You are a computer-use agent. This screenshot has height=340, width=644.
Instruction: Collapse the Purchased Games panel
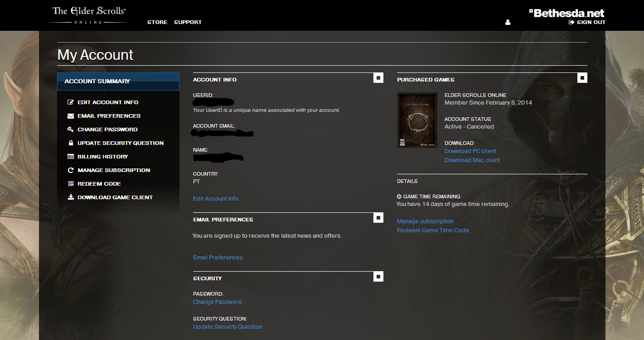click(582, 78)
